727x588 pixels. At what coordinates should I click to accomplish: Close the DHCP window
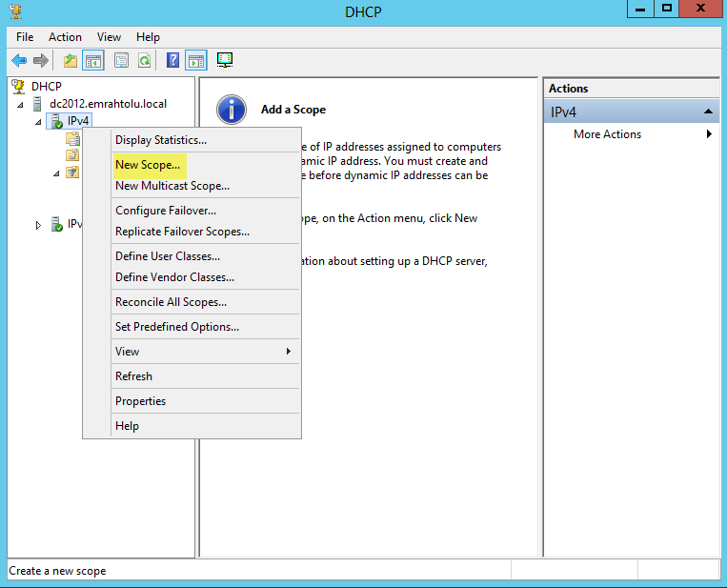701,9
